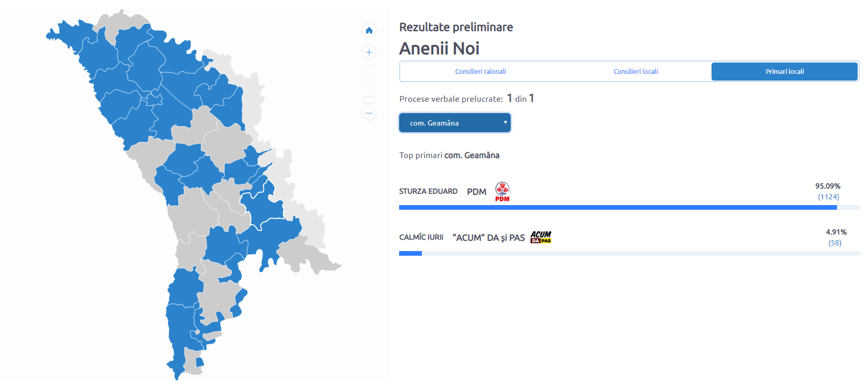Click the vote count (1124)
This screenshot has width=868, height=389.
[828, 197]
